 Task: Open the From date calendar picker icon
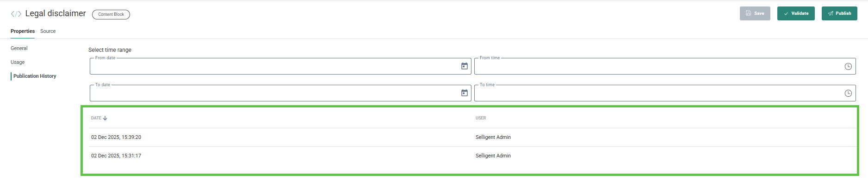(464, 66)
